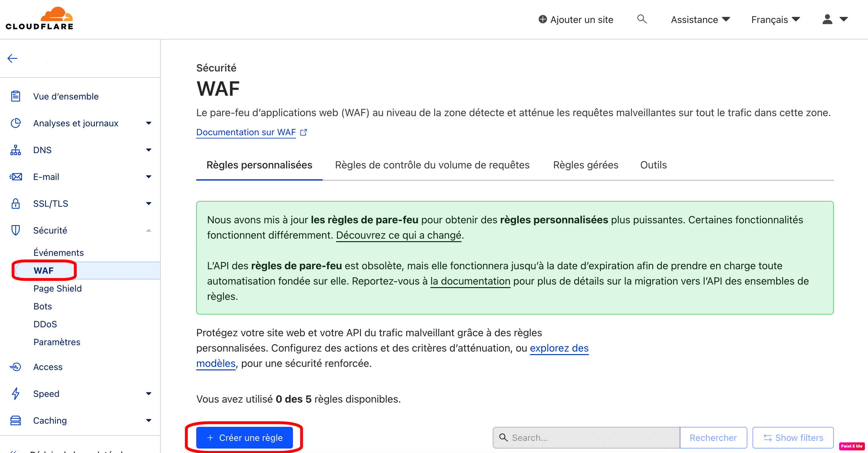Click the external link icon after Documentation sur WAF
This screenshot has height=453, width=868.
[303, 132]
